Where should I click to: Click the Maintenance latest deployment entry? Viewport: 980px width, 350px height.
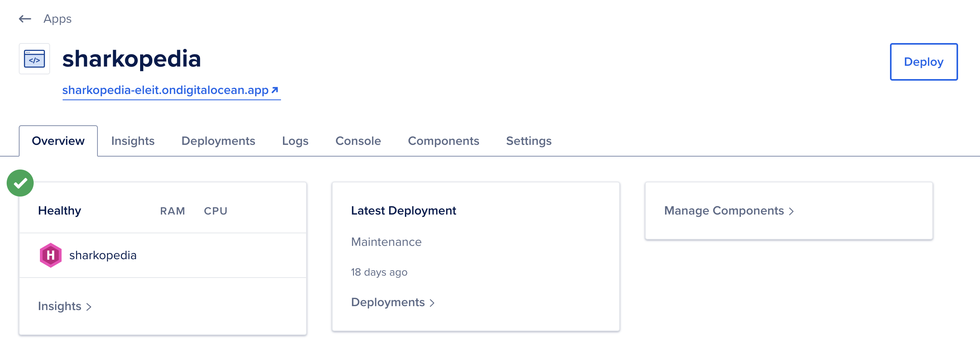click(386, 242)
